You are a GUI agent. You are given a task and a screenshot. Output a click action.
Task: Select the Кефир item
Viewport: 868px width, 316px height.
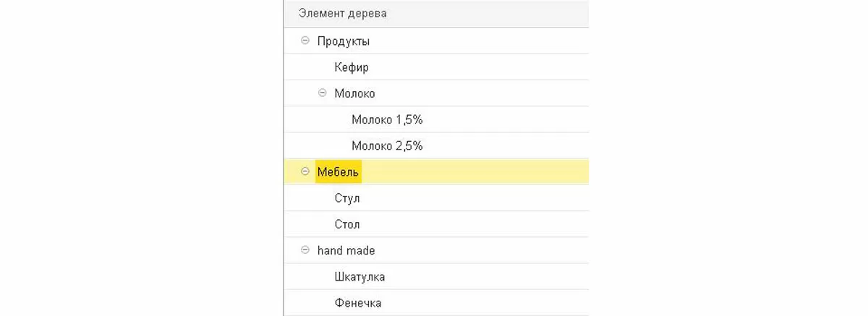click(x=352, y=67)
